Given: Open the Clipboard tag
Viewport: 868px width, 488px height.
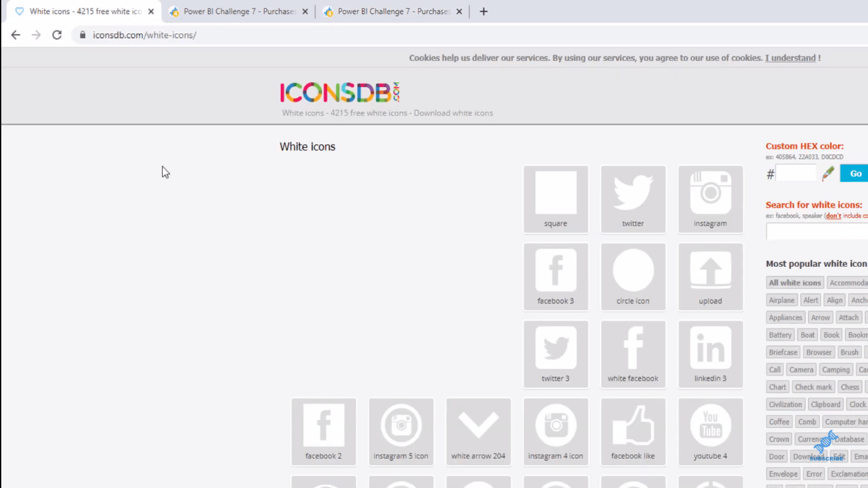Looking at the screenshot, I should [826, 404].
